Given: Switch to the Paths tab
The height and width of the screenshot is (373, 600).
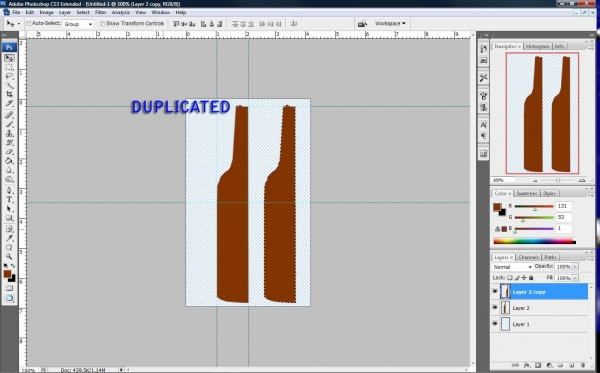Looking at the screenshot, I should tap(550, 257).
